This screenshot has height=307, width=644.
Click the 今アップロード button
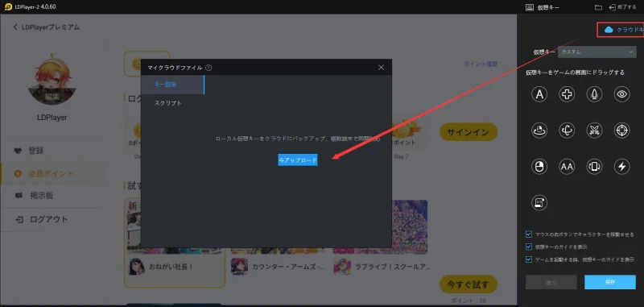[298, 160]
